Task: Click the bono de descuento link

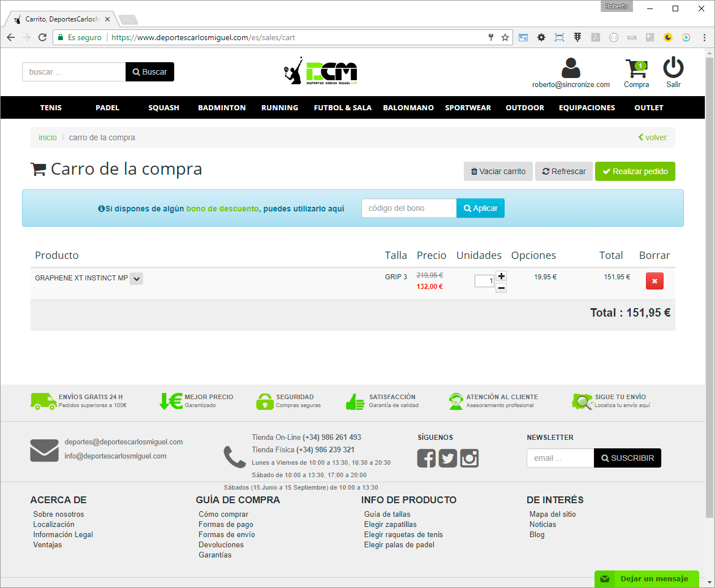Action: point(222,209)
